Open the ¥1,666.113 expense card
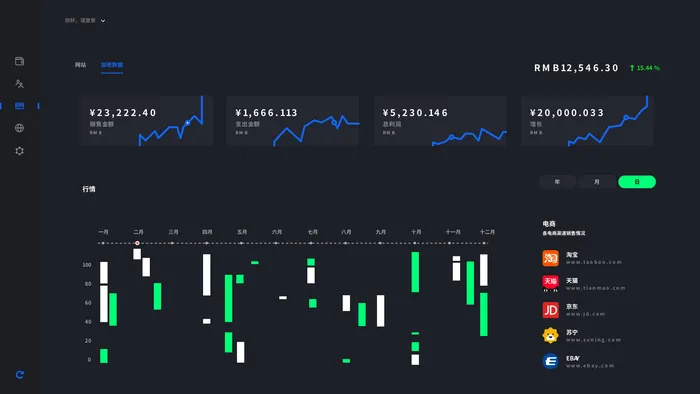This screenshot has width=700, height=394. click(292, 120)
